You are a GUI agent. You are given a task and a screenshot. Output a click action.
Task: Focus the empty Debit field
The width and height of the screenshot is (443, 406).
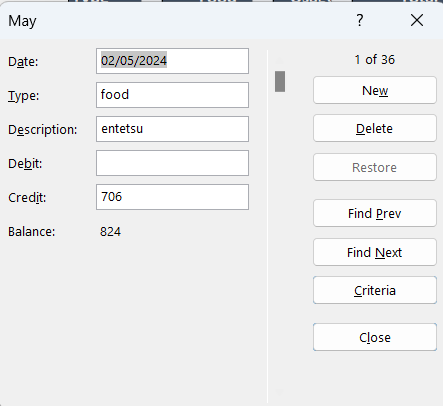click(x=172, y=163)
